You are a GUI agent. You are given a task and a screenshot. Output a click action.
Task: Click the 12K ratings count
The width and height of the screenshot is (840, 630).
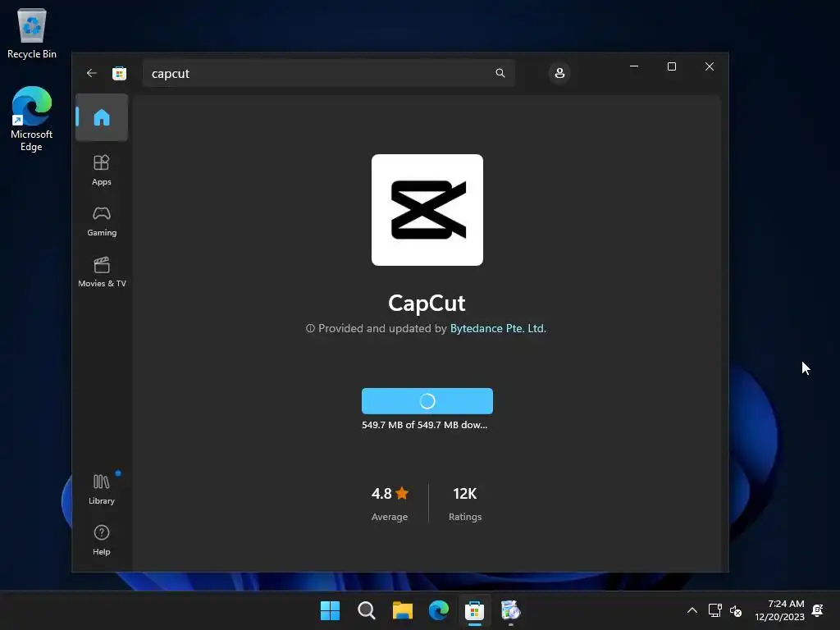coord(464,493)
